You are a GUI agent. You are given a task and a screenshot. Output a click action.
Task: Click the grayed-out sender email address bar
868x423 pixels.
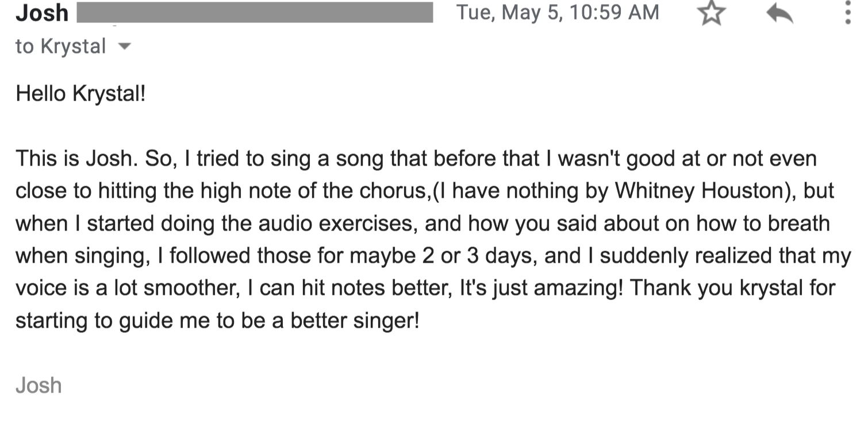point(255,13)
